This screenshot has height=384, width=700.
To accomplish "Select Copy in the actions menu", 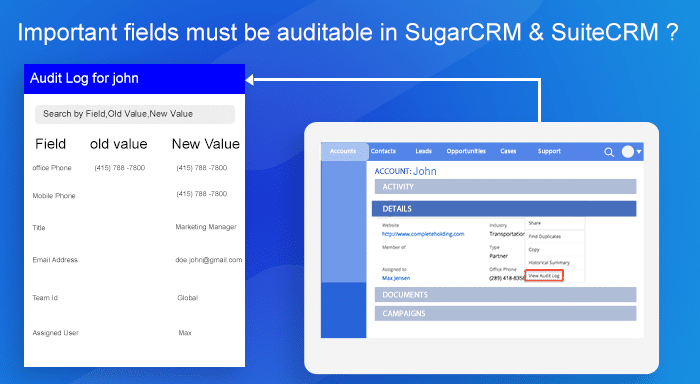I will tap(534, 250).
